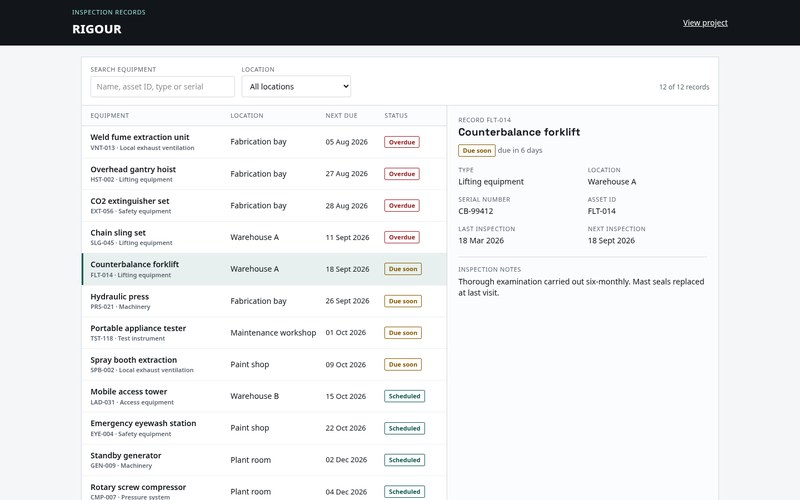Click Due soon badge in Hydraulic press row

pyautogui.click(x=403, y=301)
